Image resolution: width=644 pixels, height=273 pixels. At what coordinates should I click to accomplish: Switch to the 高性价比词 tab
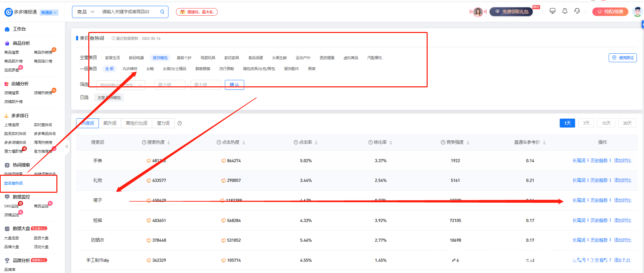pos(136,123)
